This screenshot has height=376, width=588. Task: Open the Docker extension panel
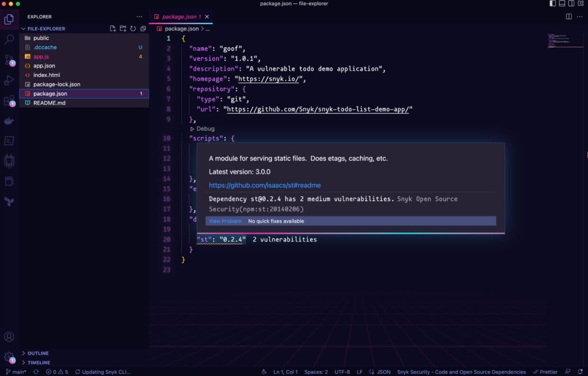(9, 120)
